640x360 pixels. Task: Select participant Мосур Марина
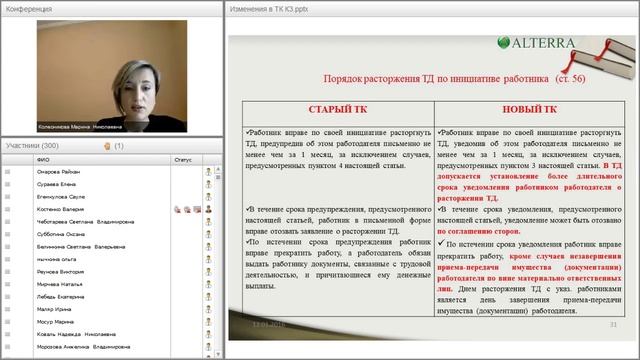[55, 322]
